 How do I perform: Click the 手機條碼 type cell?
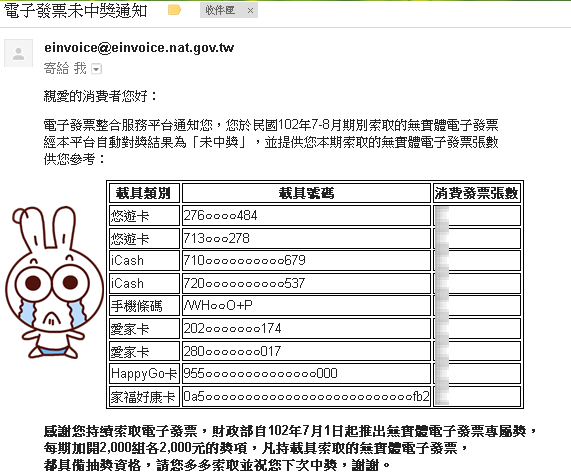[144, 306]
